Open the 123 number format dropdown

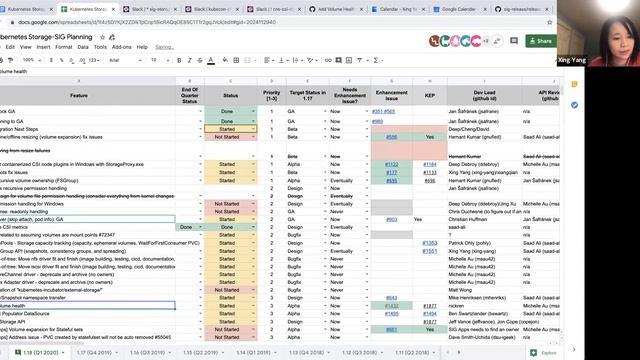pos(94,60)
